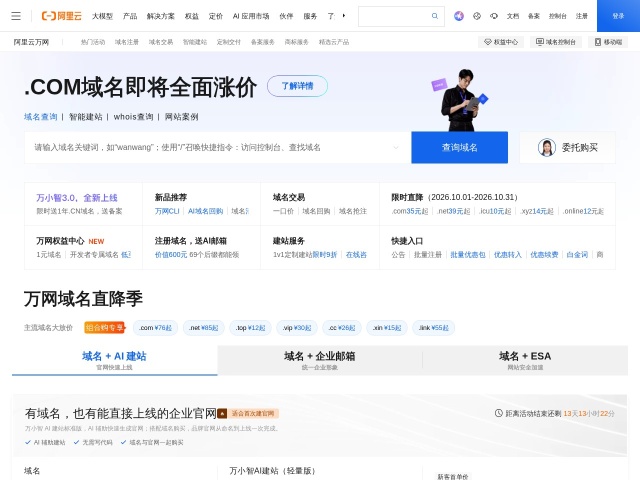640x480 pixels.
Task: Expand the domain search box dropdown arrow
Action: point(396,147)
